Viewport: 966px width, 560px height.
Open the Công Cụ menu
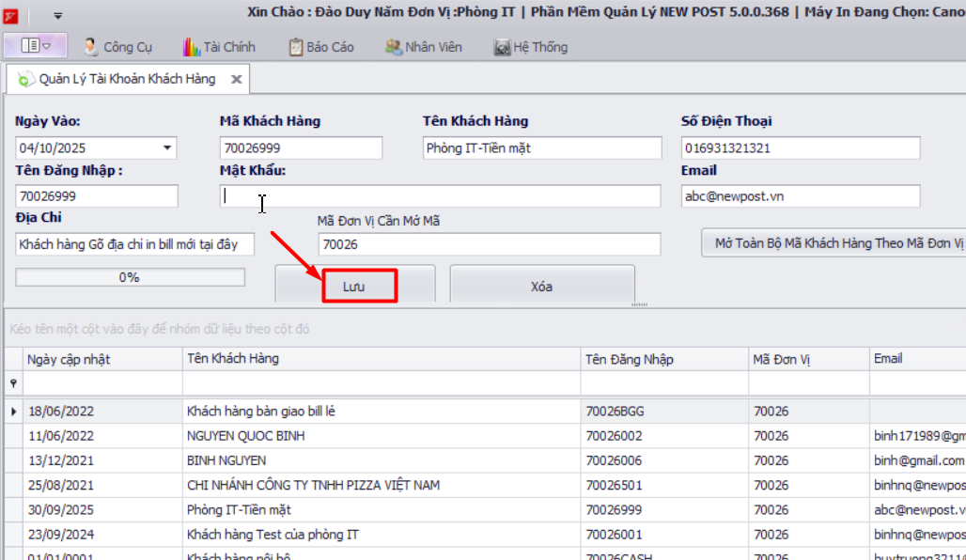coord(117,46)
